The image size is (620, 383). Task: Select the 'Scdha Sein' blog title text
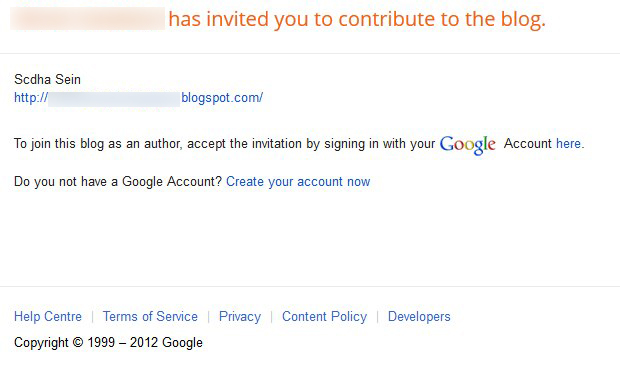click(47, 79)
